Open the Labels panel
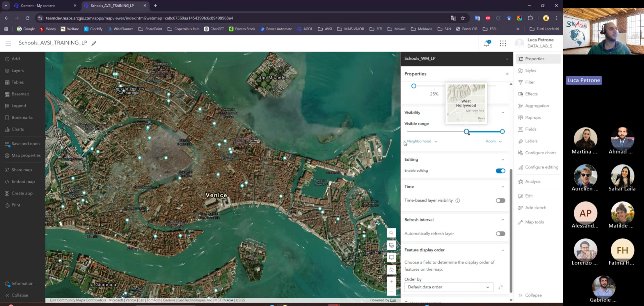644x306 pixels. click(x=528, y=141)
